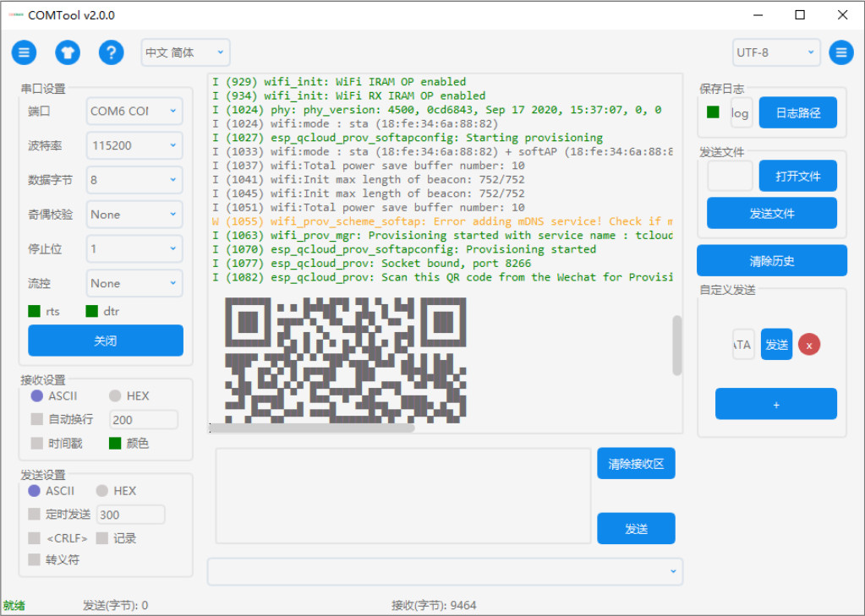Viewport: 865px width, 616px height.
Task: Click log line '(1027) Starting provisioning'
Action: [x=408, y=138]
